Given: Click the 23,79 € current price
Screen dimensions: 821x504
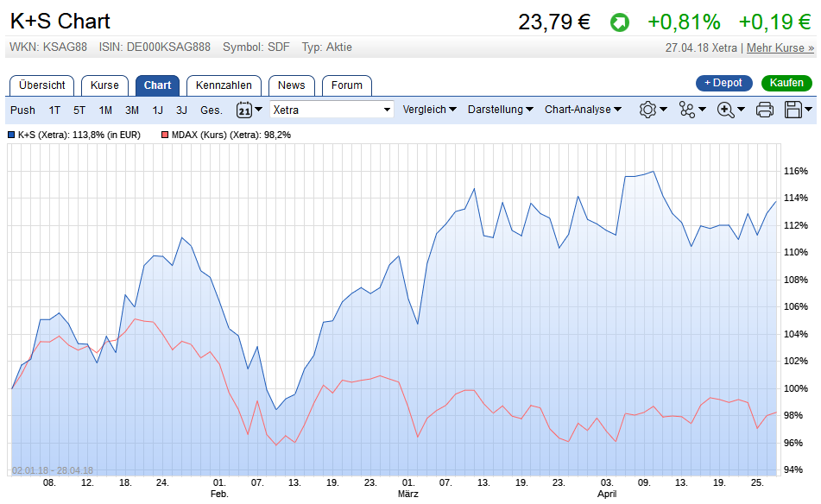Looking at the screenshot, I should pyautogui.click(x=554, y=22).
